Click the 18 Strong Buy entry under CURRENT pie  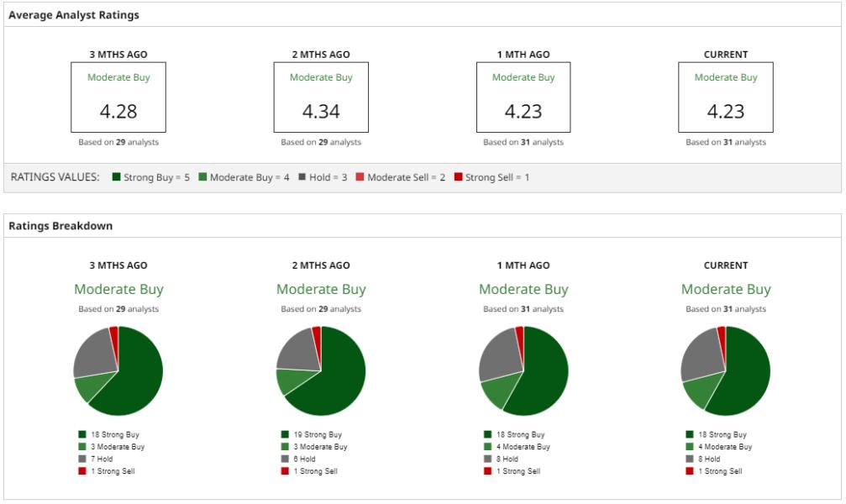coord(717,434)
